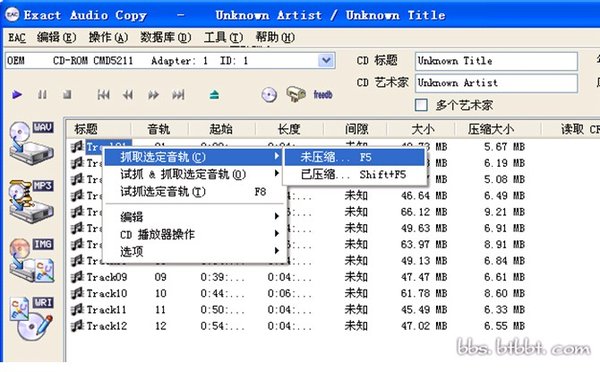Eject the CD with eject icon
Screen dimensions: 600x372
[214, 95]
